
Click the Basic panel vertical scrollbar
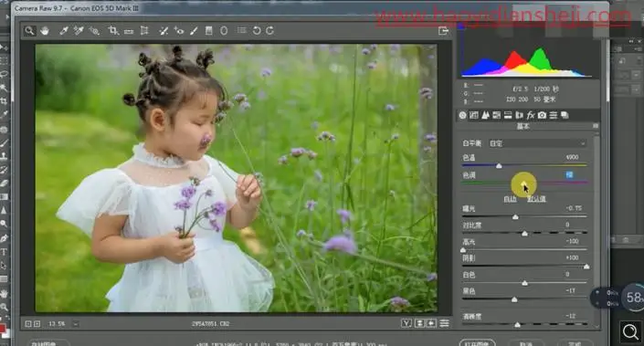tap(596, 230)
